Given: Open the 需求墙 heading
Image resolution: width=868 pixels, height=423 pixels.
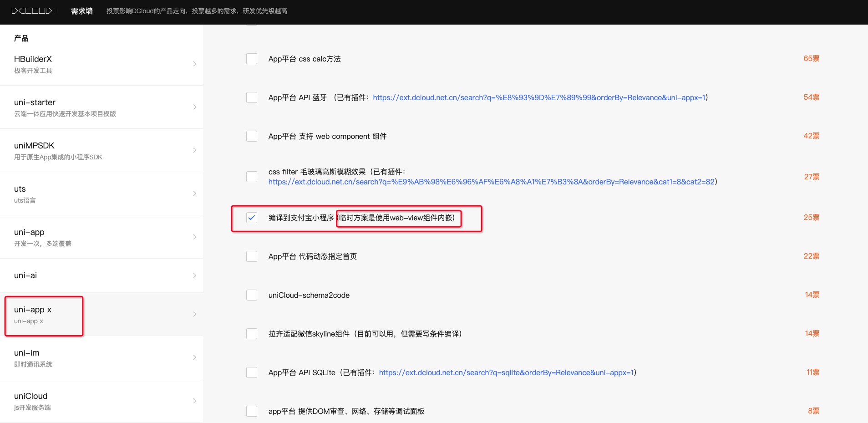Looking at the screenshot, I should pos(82,11).
